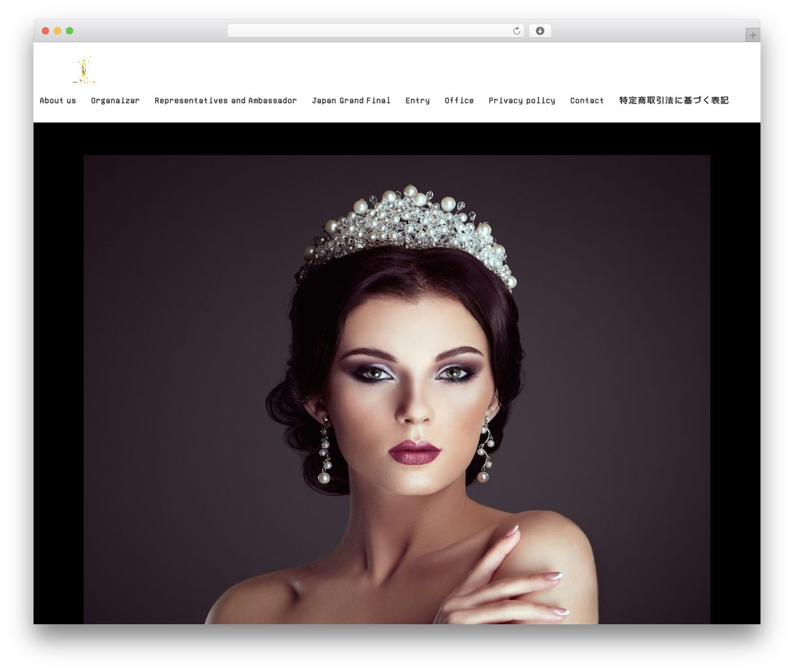Go to the Contact page
794x672 pixels.
587,100
